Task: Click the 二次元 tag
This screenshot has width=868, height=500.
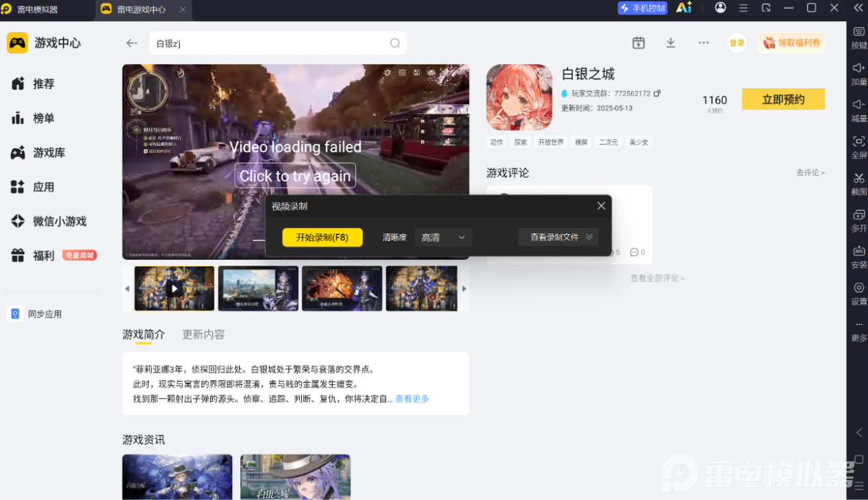Action: point(608,142)
